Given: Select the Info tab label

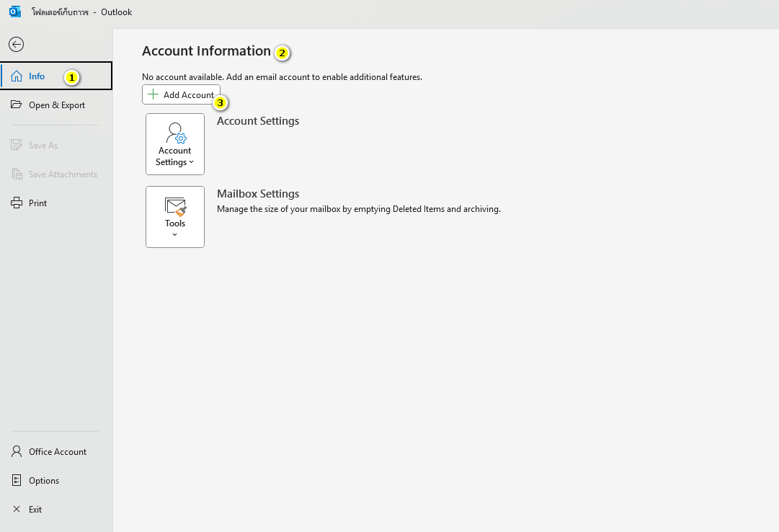Looking at the screenshot, I should [37, 76].
